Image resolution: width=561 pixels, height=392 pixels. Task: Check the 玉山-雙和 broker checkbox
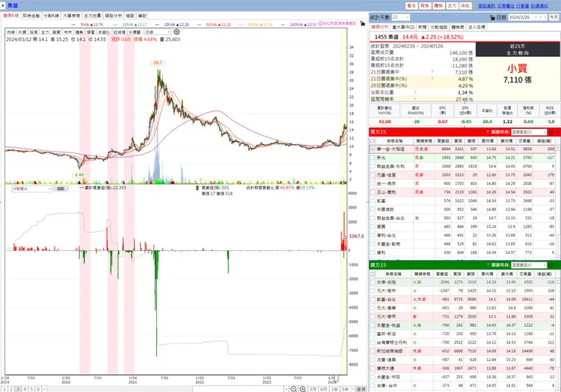click(x=373, y=193)
